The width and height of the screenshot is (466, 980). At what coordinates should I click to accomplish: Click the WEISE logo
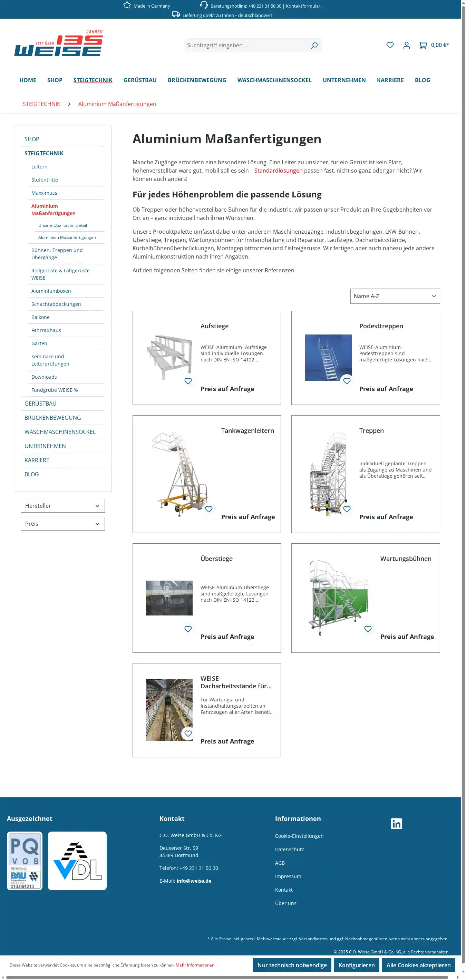pos(59,44)
